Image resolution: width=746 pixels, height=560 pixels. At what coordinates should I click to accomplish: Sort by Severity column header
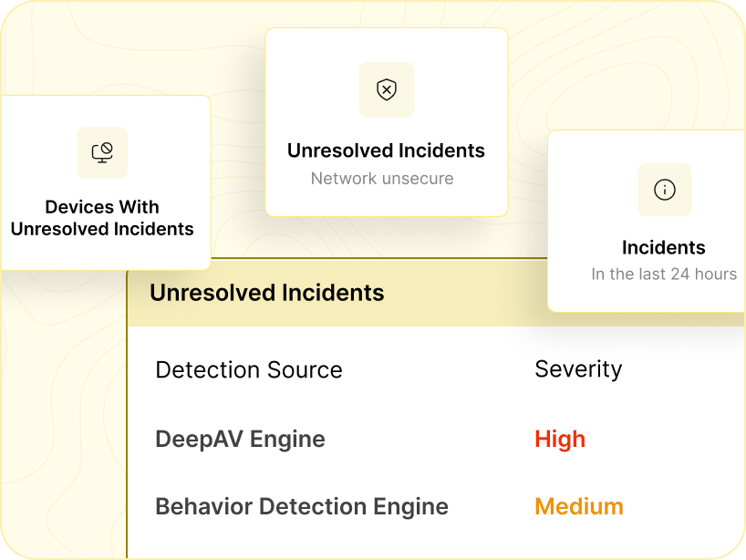coord(578,369)
